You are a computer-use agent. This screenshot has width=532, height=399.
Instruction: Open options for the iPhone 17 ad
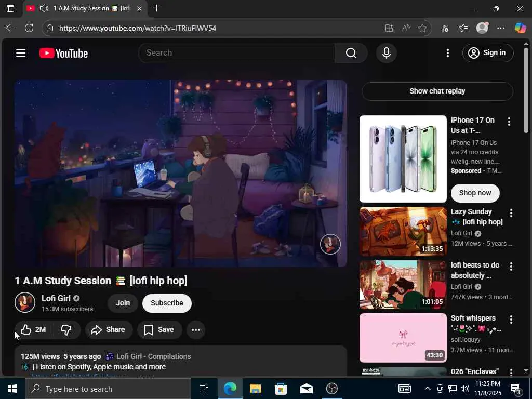509,122
